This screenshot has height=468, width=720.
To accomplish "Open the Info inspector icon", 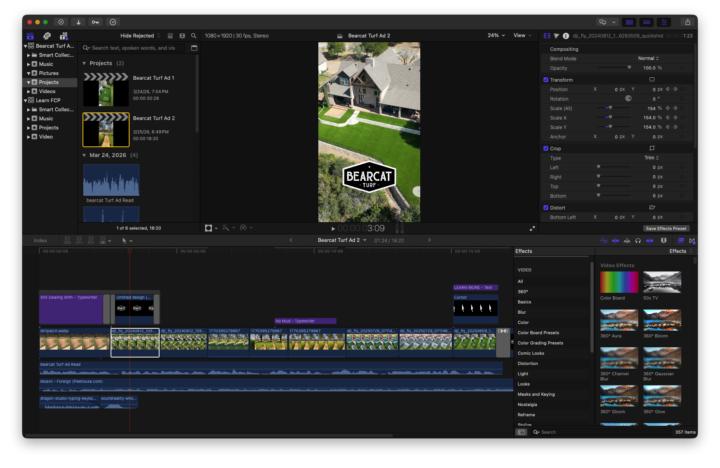I will tap(566, 36).
